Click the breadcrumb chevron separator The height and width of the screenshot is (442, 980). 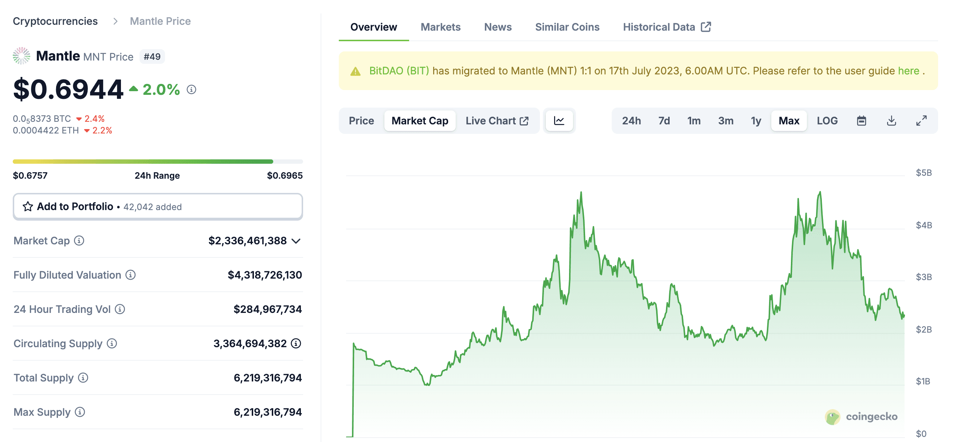point(115,21)
